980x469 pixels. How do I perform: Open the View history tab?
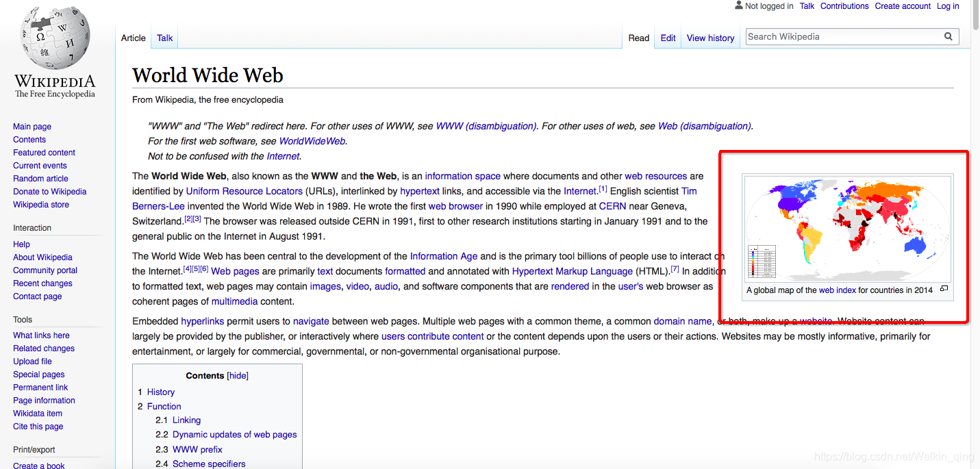[711, 38]
